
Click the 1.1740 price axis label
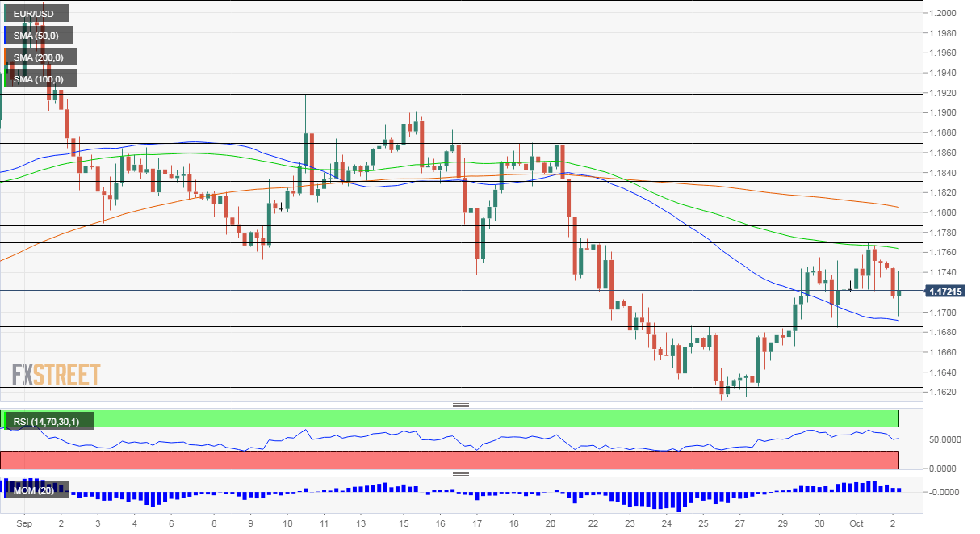click(943, 272)
